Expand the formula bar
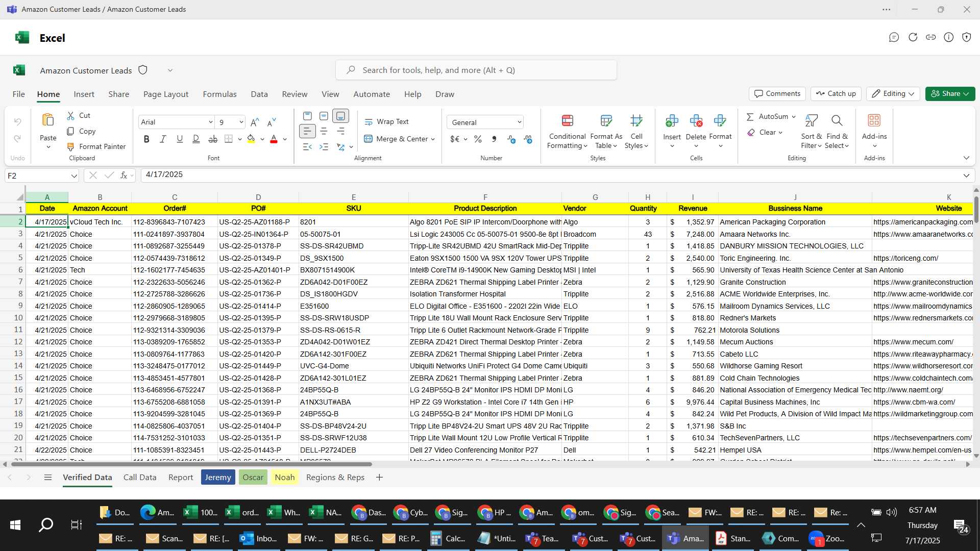The height and width of the screenshot is (551, 980). pyautogui.click(x=966, y=176)
